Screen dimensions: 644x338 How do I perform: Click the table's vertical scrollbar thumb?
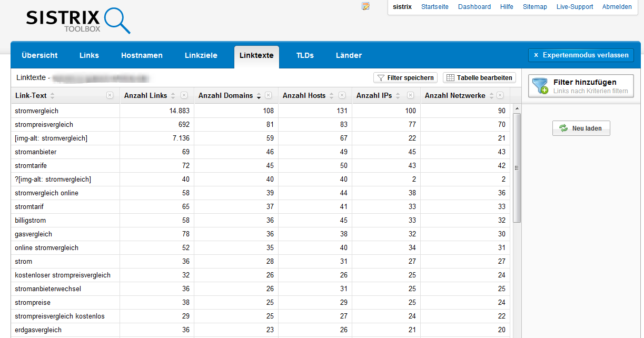(517, 167)
